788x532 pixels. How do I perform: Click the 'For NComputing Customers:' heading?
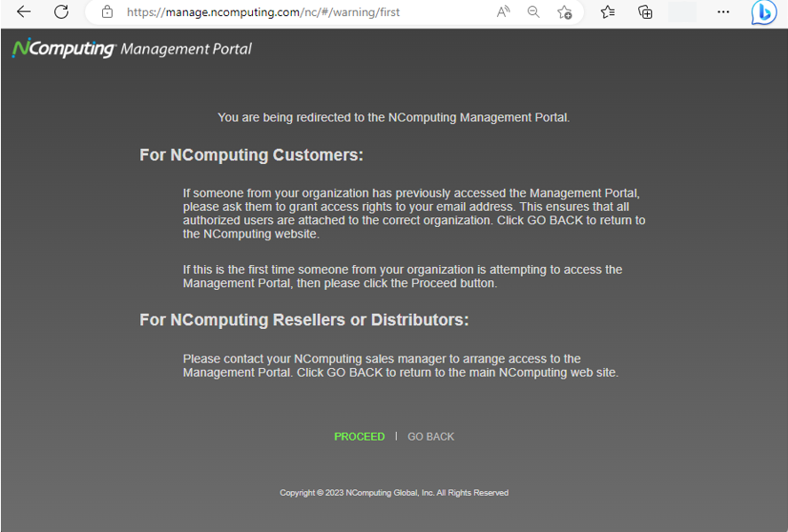click(x=251, y=155)
